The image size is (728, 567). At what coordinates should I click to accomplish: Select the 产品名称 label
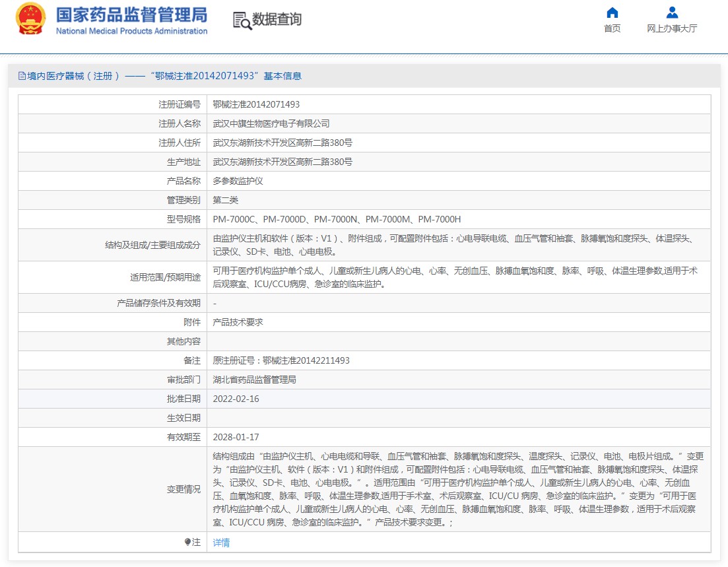(183, 181)
